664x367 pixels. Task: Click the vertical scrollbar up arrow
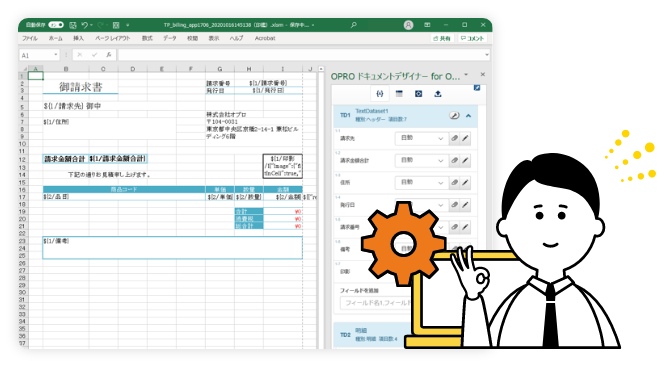(x=321, y=69)
